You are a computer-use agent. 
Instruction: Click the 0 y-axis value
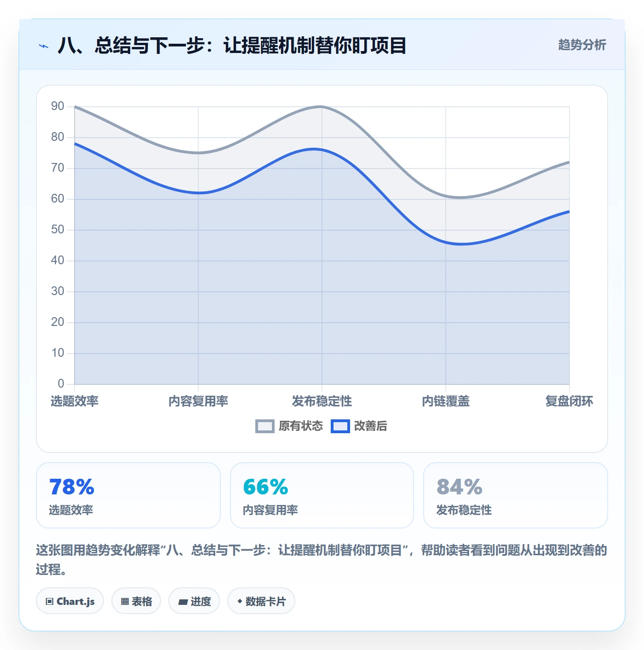coord(61,384)
